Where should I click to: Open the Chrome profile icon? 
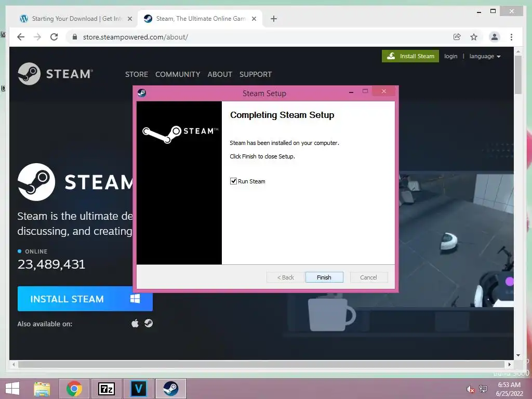tap(495, 37)
